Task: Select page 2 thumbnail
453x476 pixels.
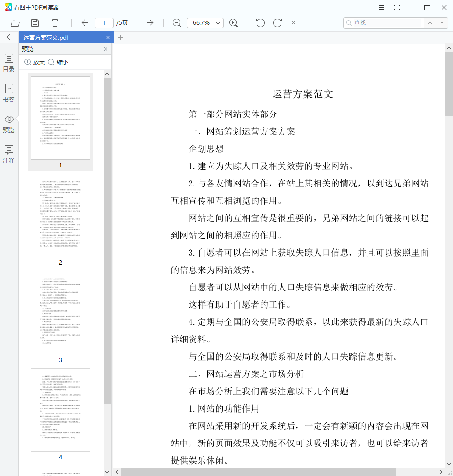Action: tap(61, 215)
